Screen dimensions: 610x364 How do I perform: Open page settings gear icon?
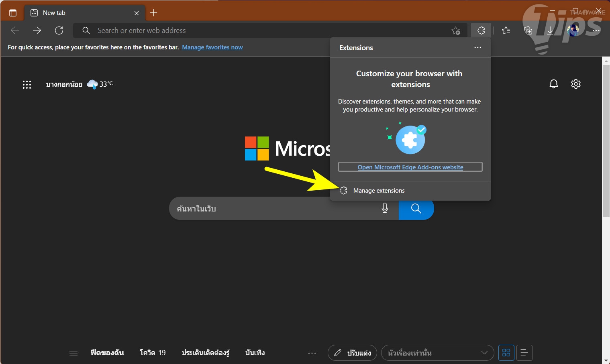[x=576, y=84]
